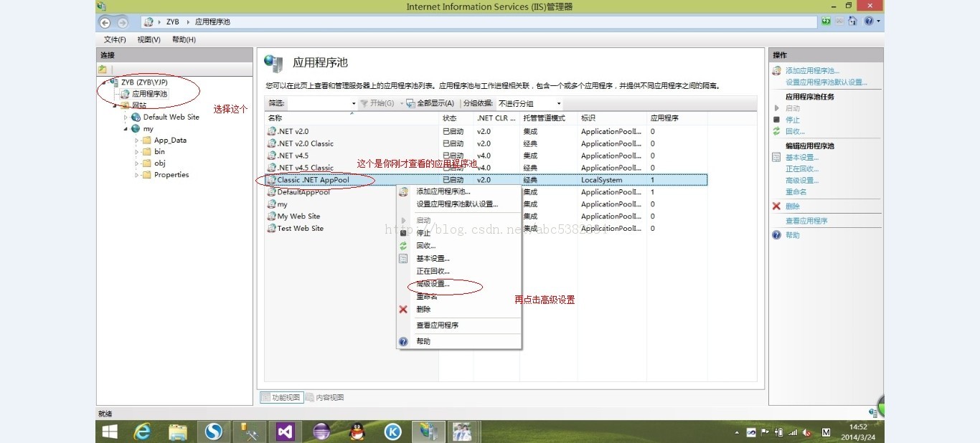Image resolution: width=980 pixels, height=443 pixels.
Task: Click the Windows Start button
Action: point(110,432)
